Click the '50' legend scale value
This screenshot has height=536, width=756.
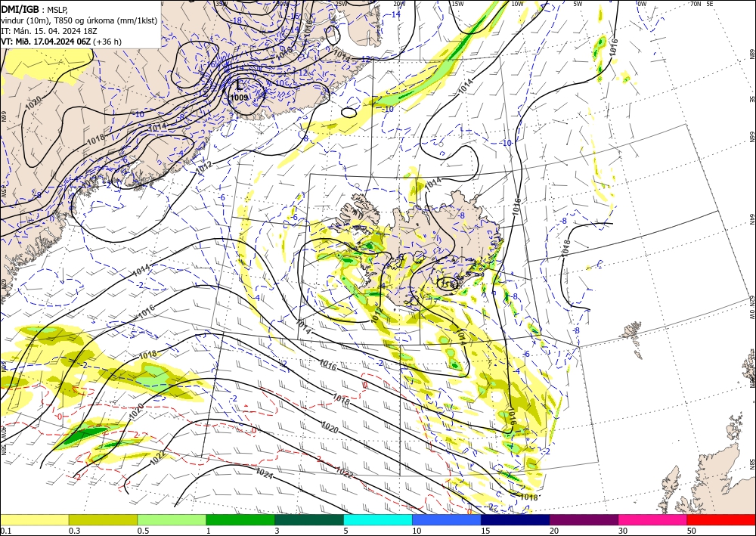pos(692,531)
